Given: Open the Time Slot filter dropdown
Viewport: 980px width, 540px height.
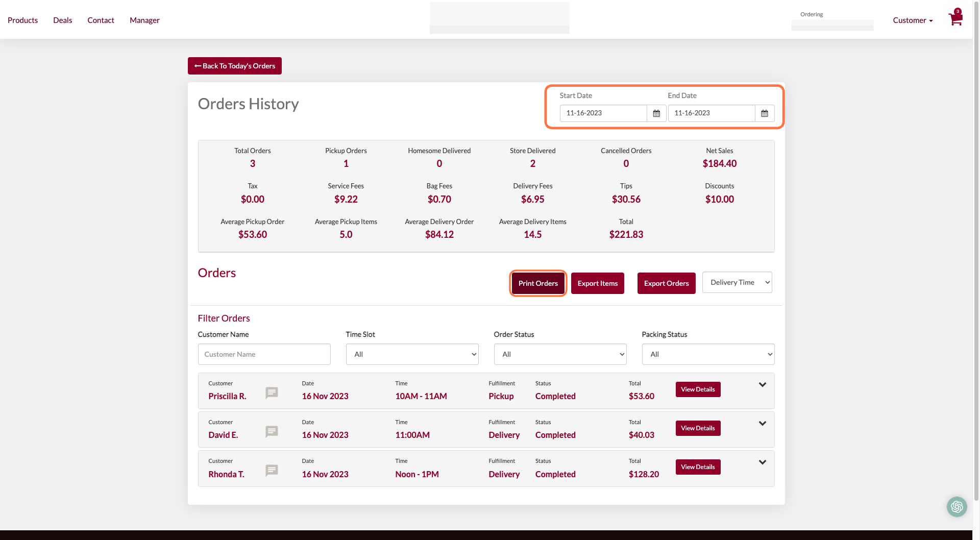Looking at the screenshot, I should tap(412, 354).
